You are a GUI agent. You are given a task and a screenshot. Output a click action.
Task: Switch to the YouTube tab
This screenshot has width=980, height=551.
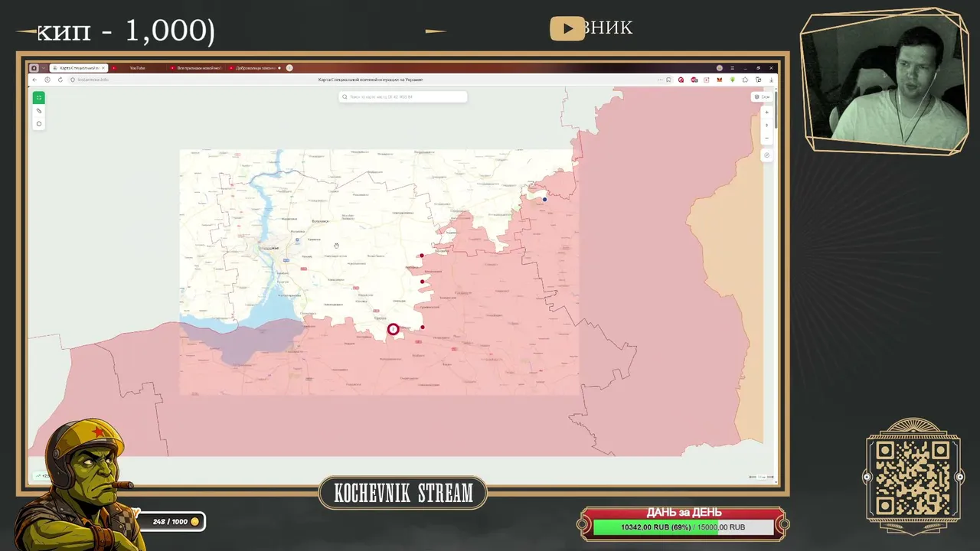pyautogui.click(x=138, y=68)
